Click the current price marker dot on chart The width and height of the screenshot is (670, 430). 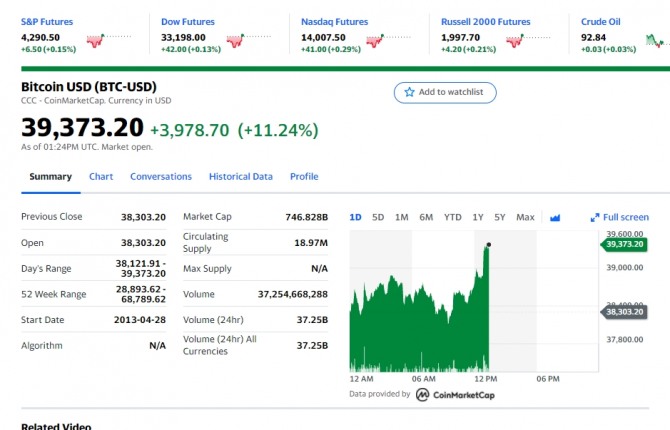[488, 244]
